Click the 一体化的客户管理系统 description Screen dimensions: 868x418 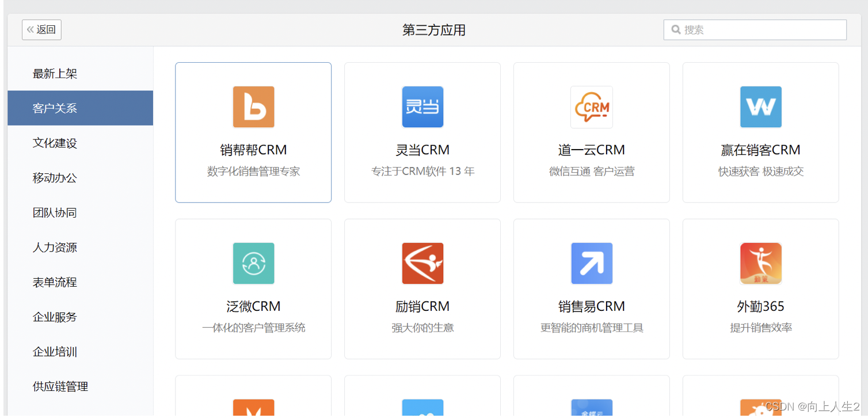253,328
